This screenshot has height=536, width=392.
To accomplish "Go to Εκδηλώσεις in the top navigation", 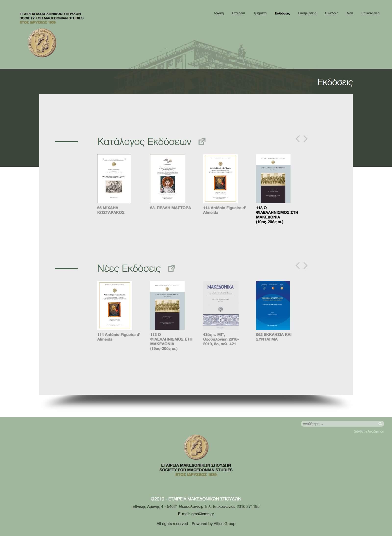I will click(x=307, y=13).
